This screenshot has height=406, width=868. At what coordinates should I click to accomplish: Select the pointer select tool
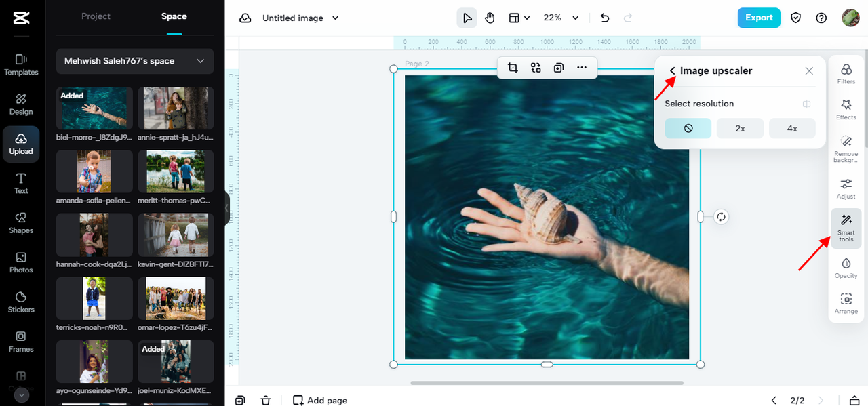click(467, 18)
